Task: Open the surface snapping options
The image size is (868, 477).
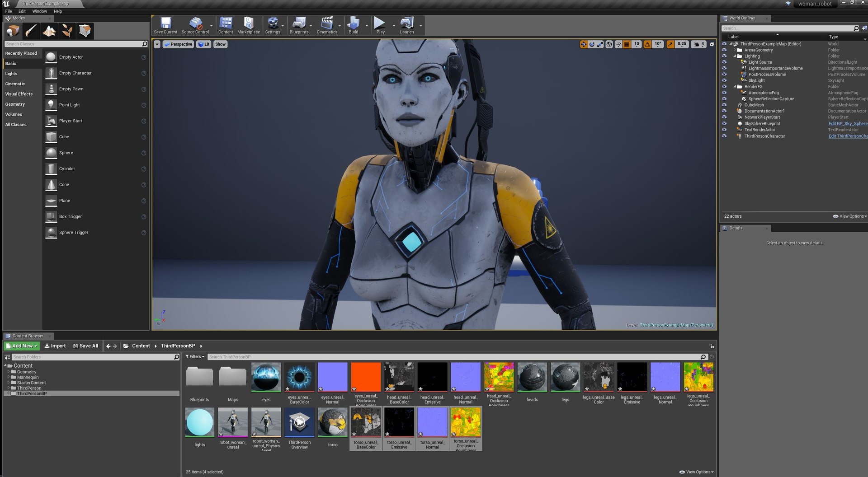Action: tap(618, 44)
